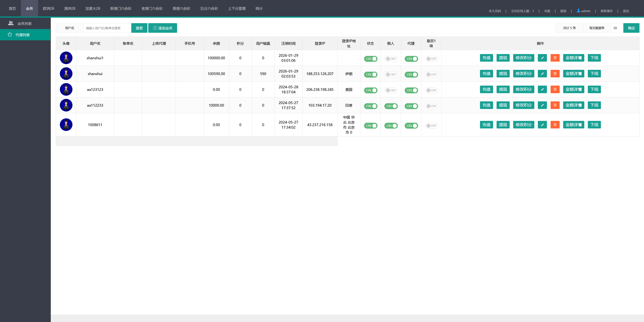Open the 上下分管理 menu

coord(236,9)
